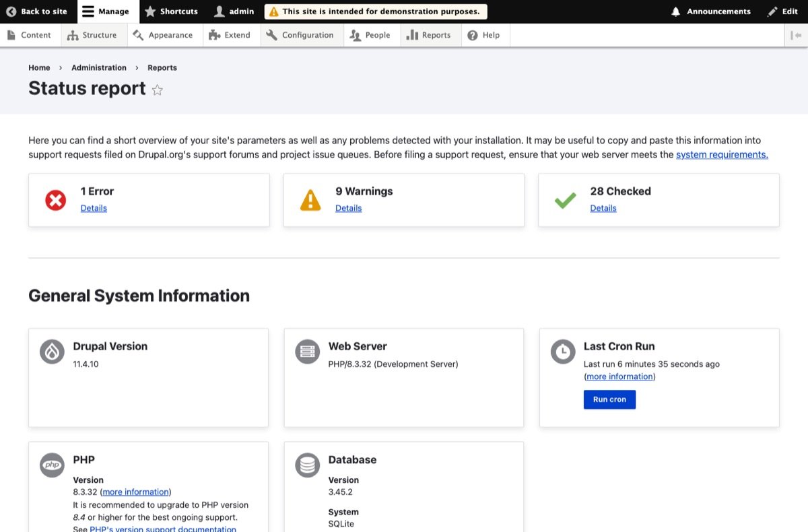Screen dimensions: 808x532
Task: Add Status report to shortcuts star
Action: tap(157, 90)
